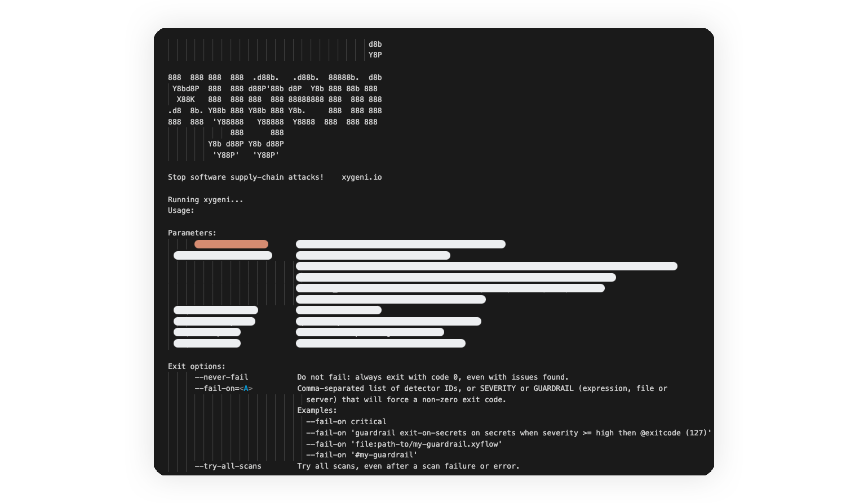Select the 'Usage:' line
Image resolution: width=868 pixels, height=503 pixels.
[181, 211]
